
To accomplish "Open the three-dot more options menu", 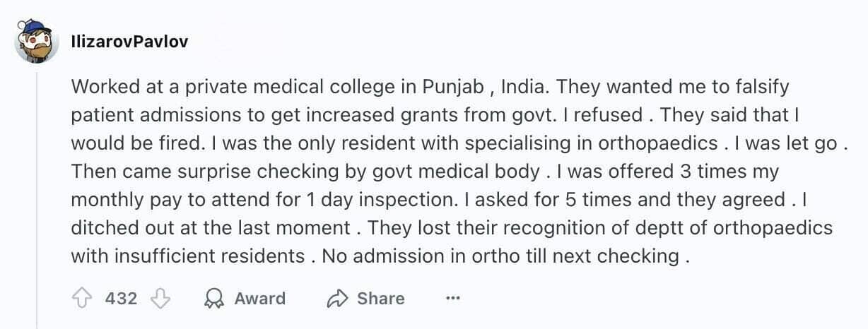I will (453, 299).
